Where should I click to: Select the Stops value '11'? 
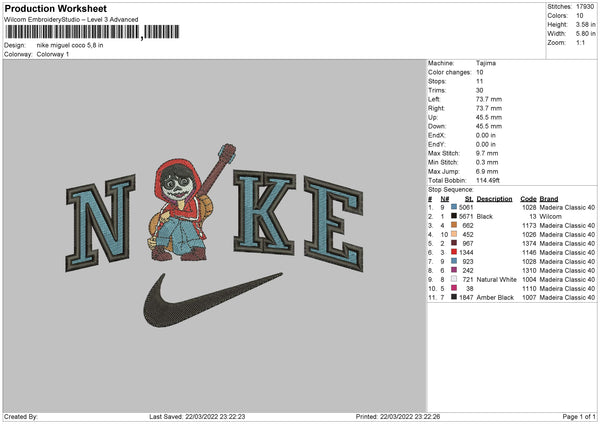click(x=479, y=81)
